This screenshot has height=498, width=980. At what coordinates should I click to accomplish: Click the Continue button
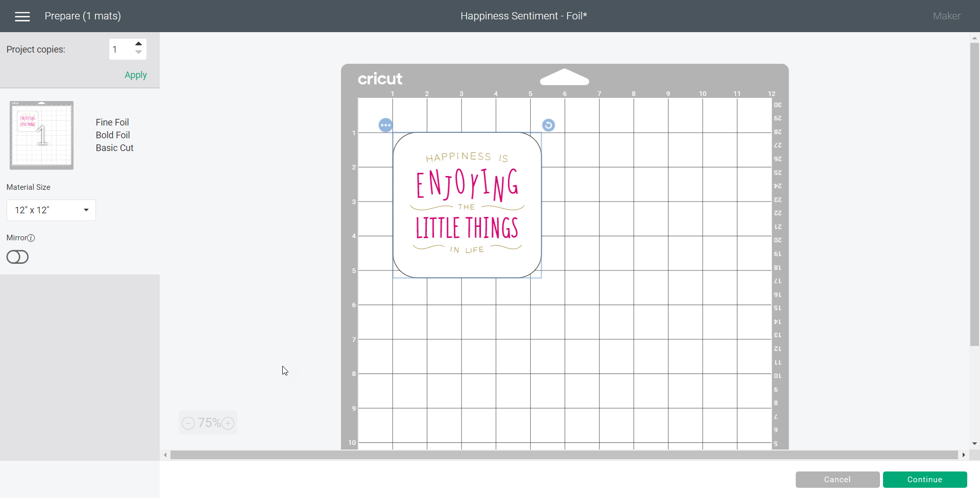coord(924,480)
